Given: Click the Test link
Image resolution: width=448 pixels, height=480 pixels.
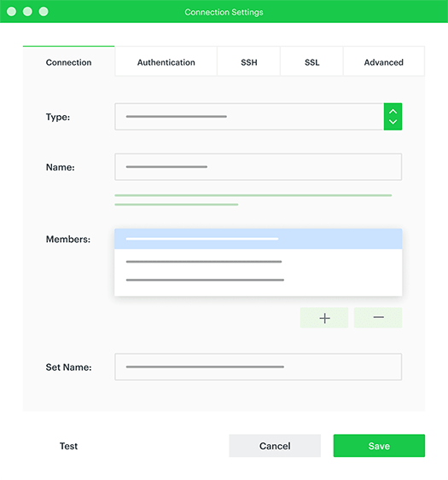Looking at the screenshot, I should tap(68, 446).
